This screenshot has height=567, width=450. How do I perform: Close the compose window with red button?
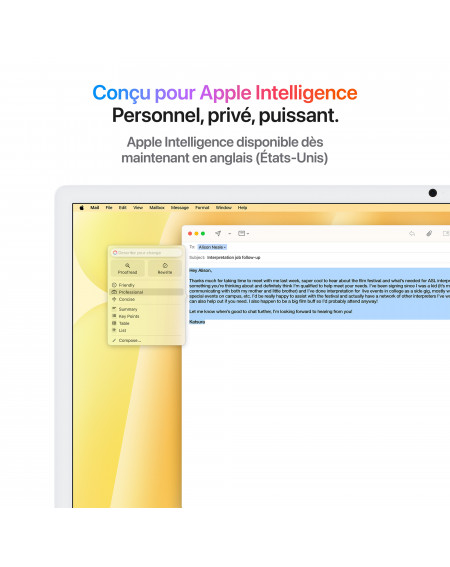tap(190, 234)
